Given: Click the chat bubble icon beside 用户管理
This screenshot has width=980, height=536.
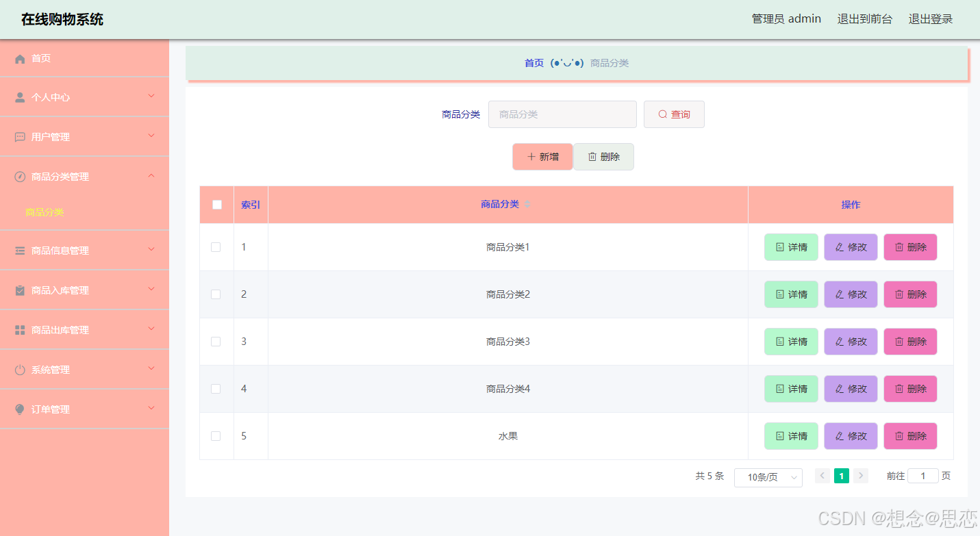Looking at the screenshot, I should [x=20, y=138].
